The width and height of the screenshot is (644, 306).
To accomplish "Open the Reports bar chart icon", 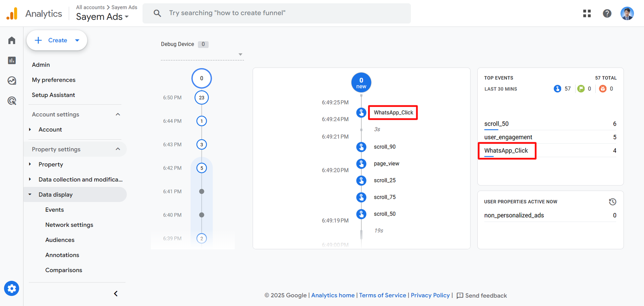I will 12,60.
